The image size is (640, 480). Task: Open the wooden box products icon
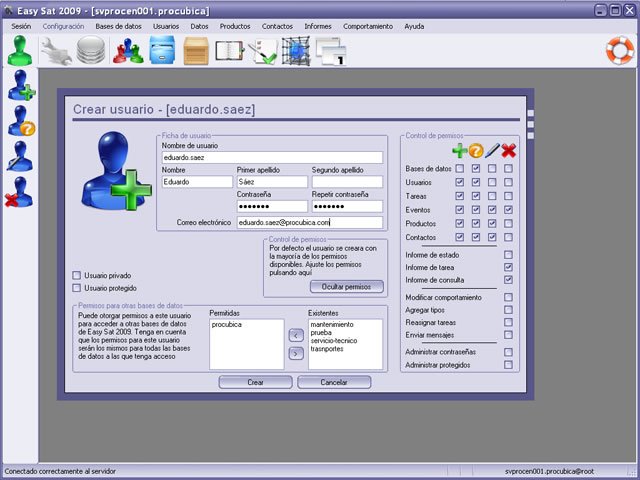coord(196,51)
